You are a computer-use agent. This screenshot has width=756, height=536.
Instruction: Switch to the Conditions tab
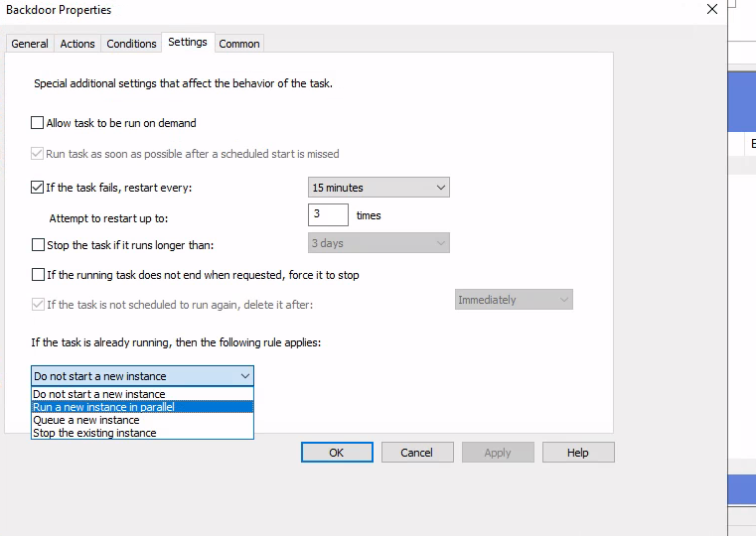point(131,44)
